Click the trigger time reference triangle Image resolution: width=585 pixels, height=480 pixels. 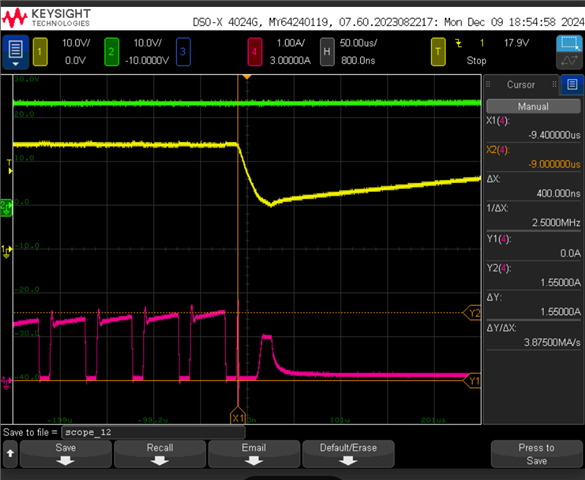(x=247, y=77)
